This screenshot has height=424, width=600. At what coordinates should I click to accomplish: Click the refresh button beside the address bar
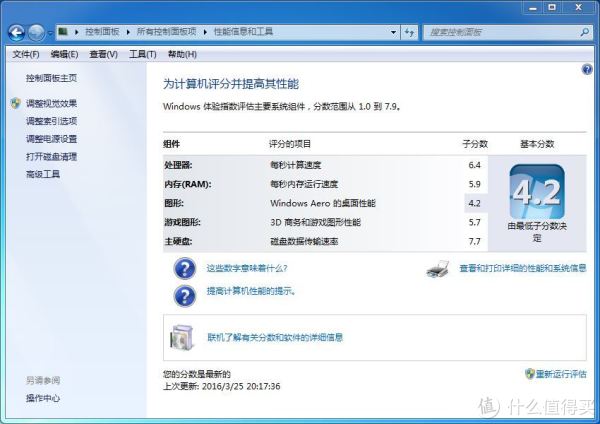409,33
